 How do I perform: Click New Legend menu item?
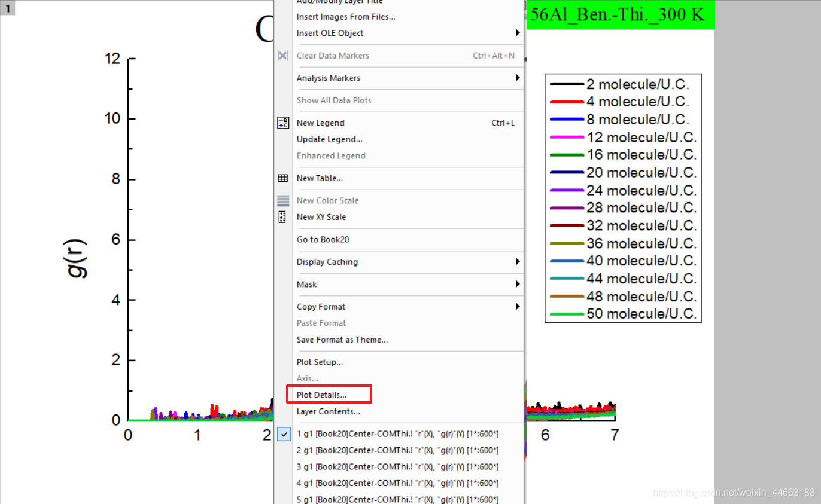point(321,123)
